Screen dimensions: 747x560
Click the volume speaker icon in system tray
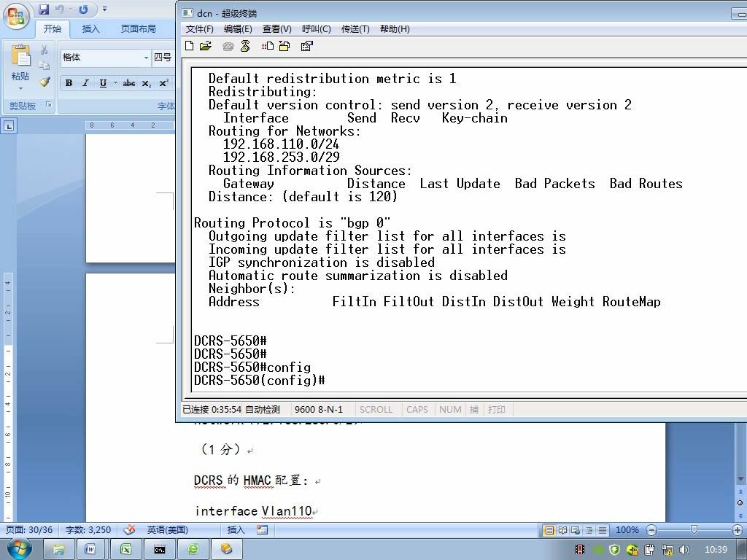click(684, 550)
